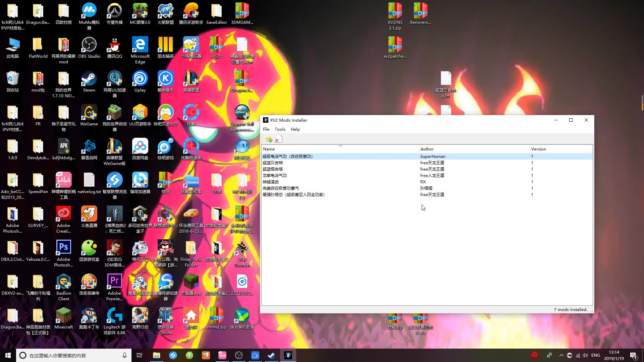644x362 pixels.
Task: Open Steam from the taskbar
Action: point(271,355)
